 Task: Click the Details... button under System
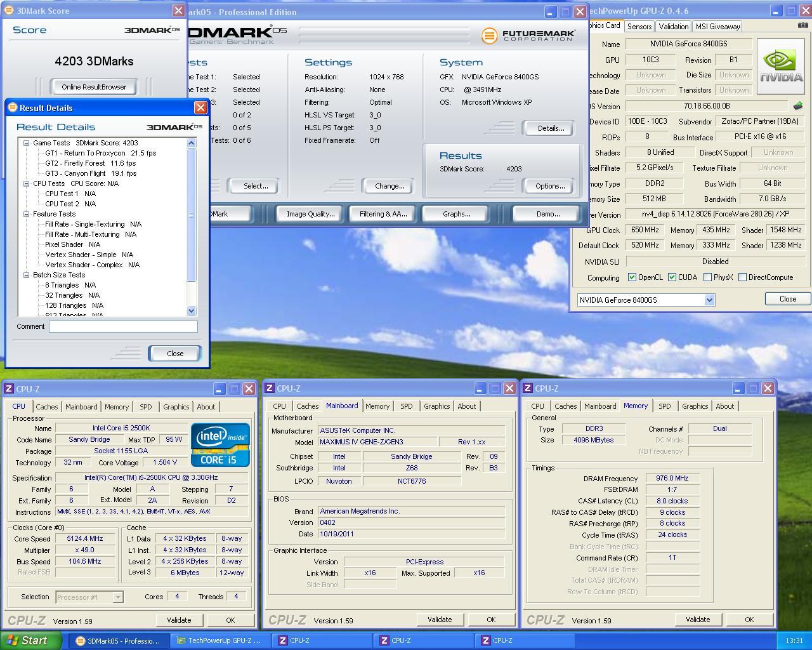coord(551,128)
